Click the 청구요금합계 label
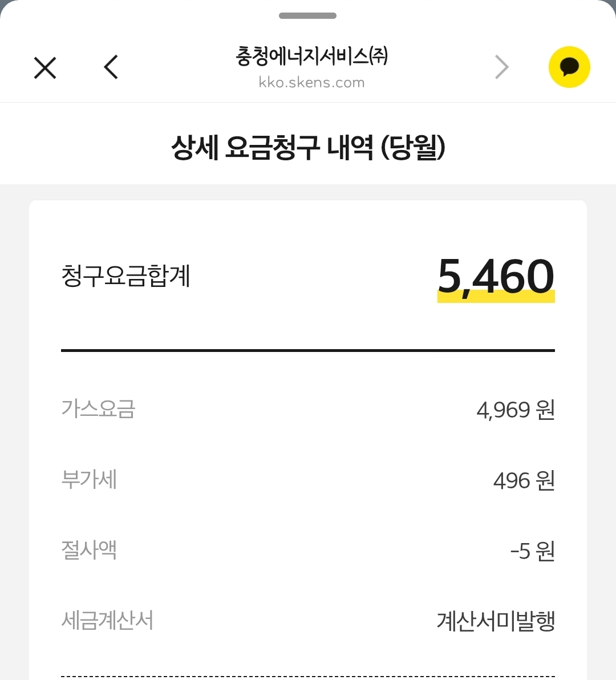The width and height of the screenshot is (616, 680). (125, 276)
